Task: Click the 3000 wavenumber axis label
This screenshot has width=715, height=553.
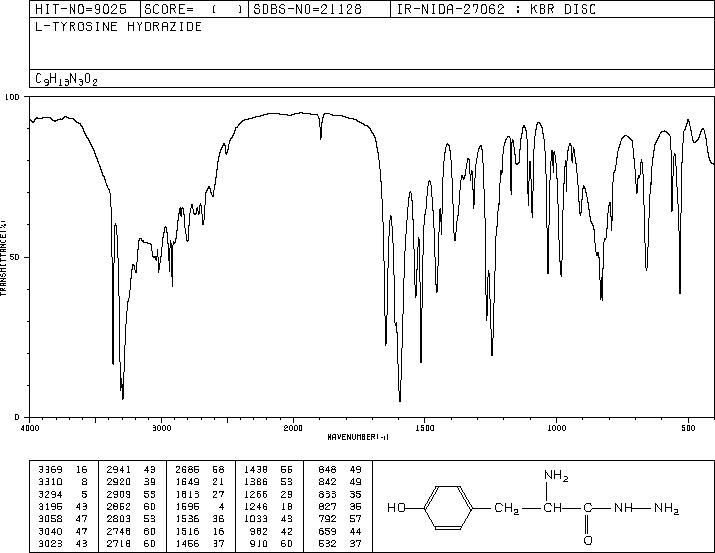Action: coord(161,428)
